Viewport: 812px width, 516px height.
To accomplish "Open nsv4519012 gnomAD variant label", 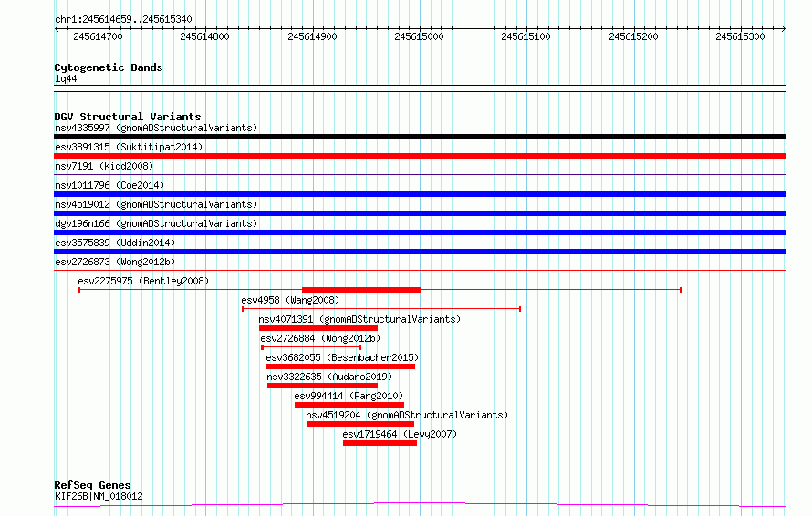I will point(156,204).
